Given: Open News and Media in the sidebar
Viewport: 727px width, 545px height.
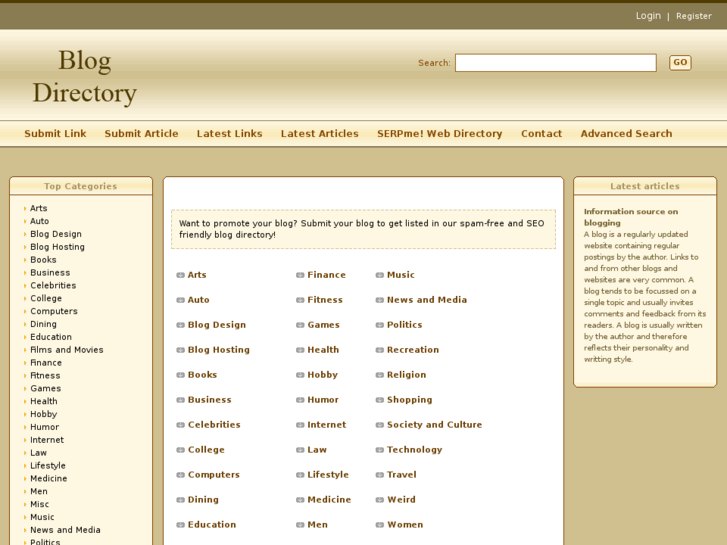Looking at the screenshot, I should pos(65,530).
